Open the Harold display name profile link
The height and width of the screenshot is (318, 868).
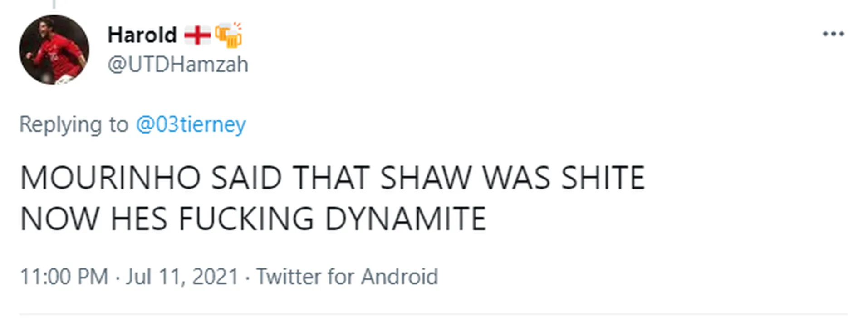tap(142, 35)
